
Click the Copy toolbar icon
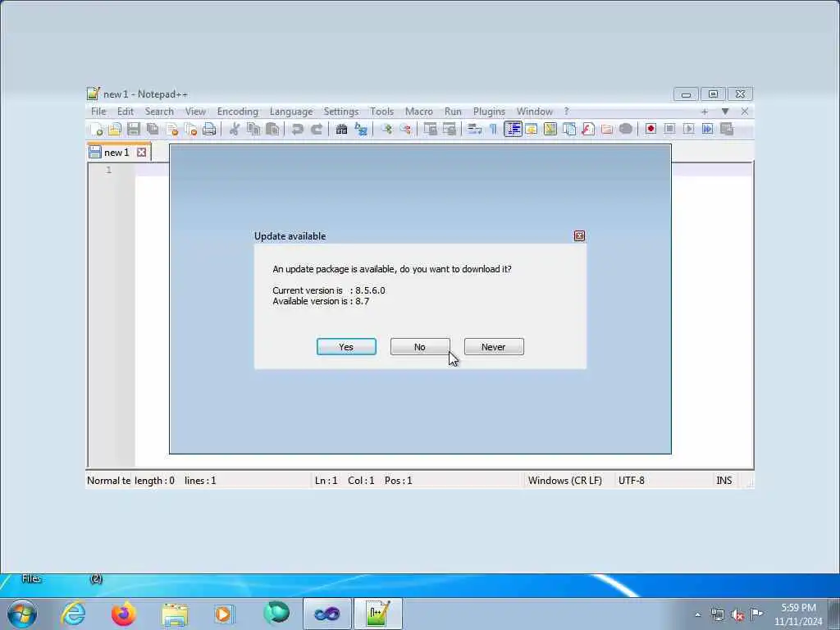pos(253,129)
